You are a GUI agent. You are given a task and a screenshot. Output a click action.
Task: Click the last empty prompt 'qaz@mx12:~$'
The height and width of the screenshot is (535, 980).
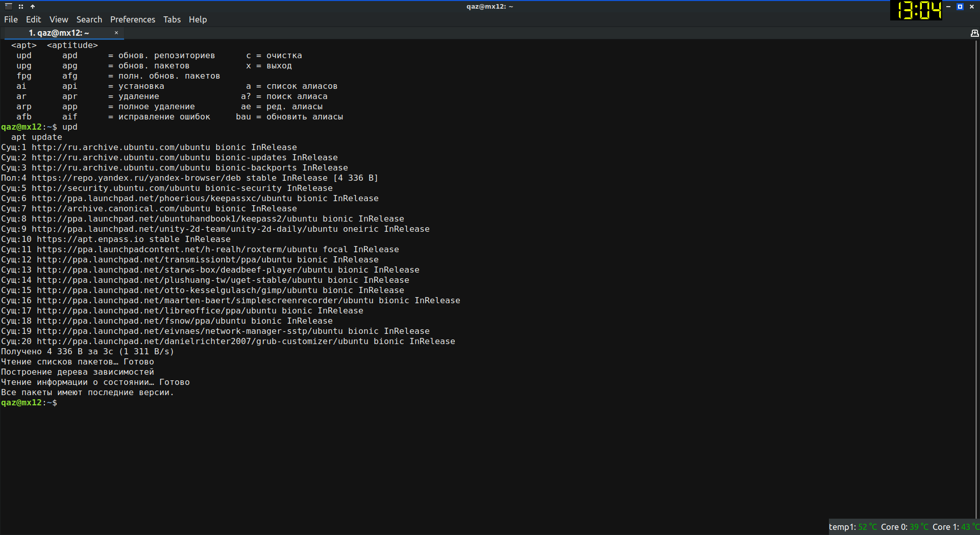click(29, 402)
